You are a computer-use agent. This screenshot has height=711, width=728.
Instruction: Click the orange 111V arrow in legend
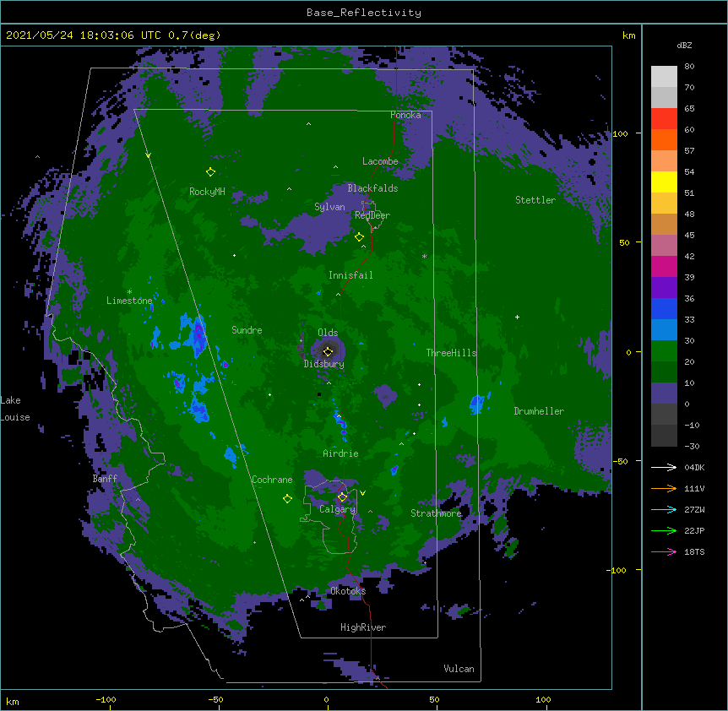click(x=664, y=488)
